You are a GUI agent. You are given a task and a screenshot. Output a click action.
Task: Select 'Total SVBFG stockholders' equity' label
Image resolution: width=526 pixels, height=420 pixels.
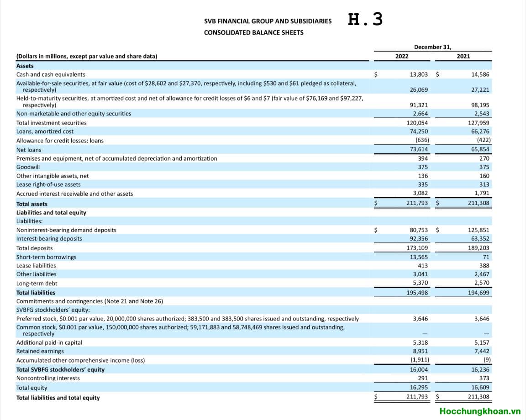click(60, 370)
